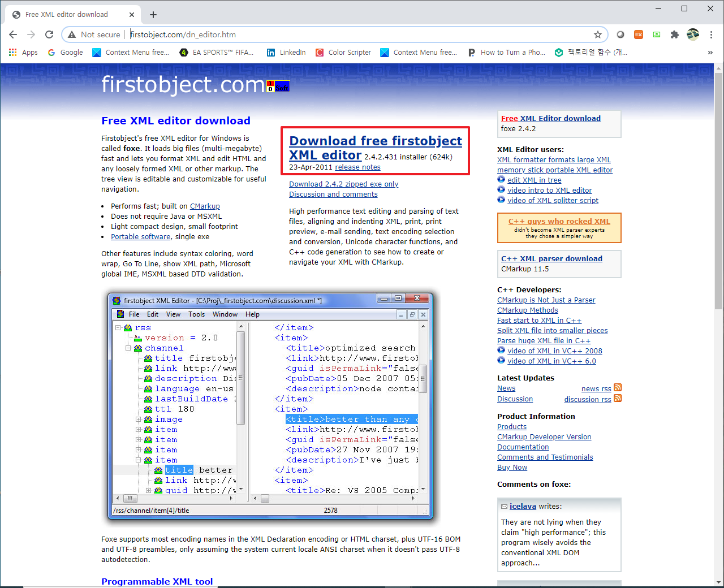Open Discussion and comments link
Image resolution: width=724 pixels, height=588 pixels.
point(333,194)
